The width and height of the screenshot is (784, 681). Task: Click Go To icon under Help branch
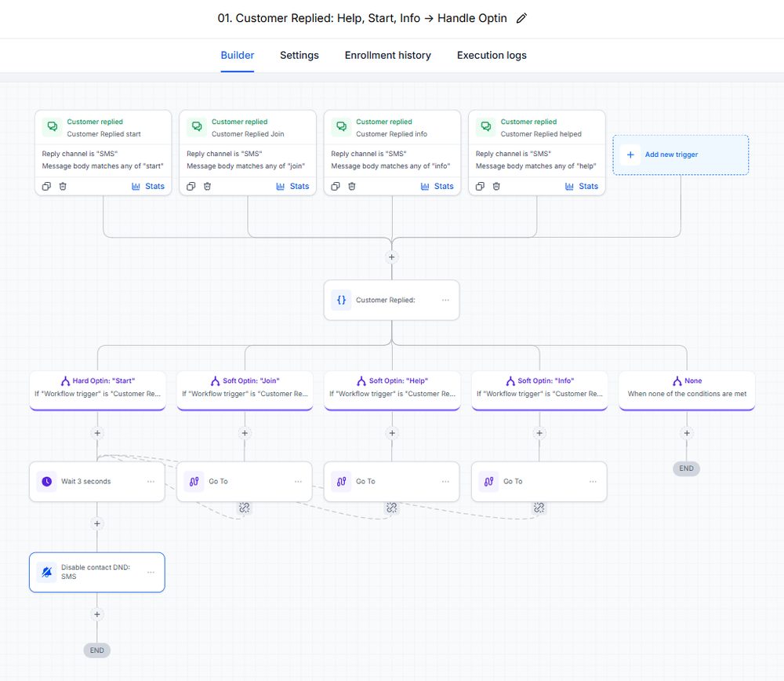pyautogui.click(x=342, y=482)
